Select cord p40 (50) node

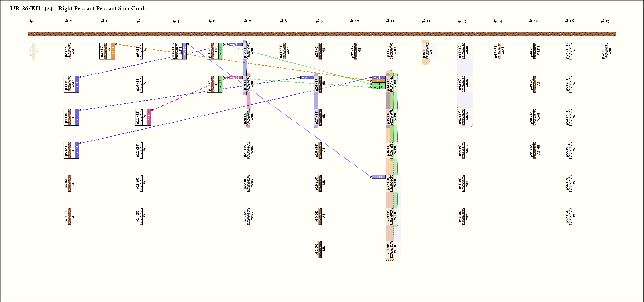pos(427,51)
